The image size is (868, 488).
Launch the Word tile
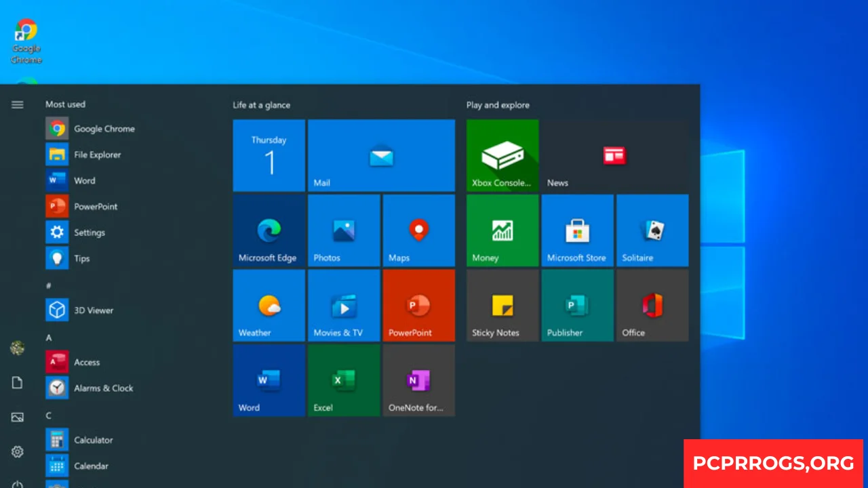269,380
